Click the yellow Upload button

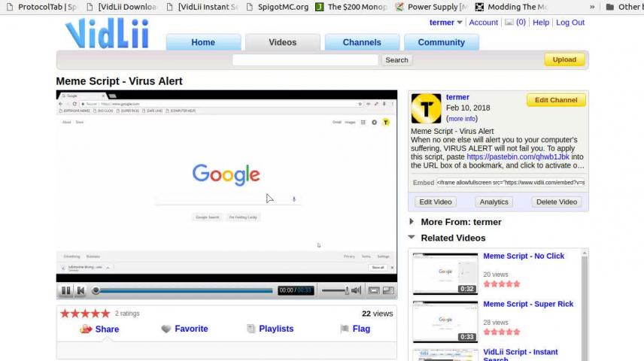coord(564,59)
